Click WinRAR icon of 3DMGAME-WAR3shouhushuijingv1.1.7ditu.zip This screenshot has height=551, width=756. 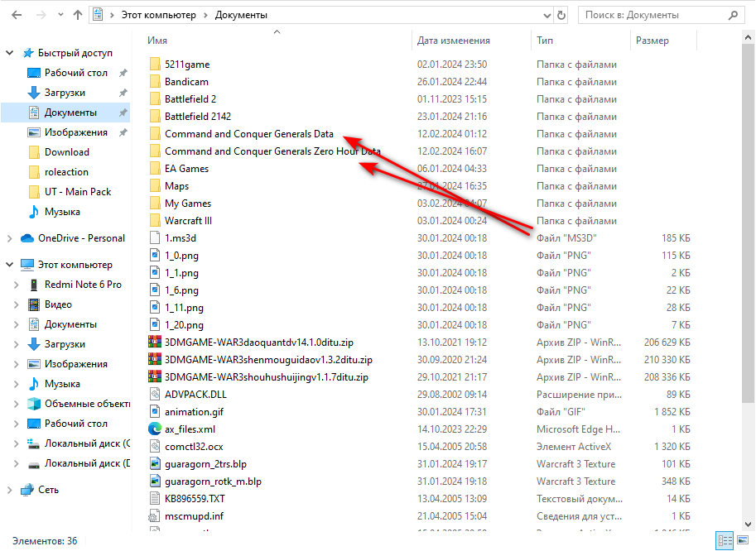click(x=155, y=376)
